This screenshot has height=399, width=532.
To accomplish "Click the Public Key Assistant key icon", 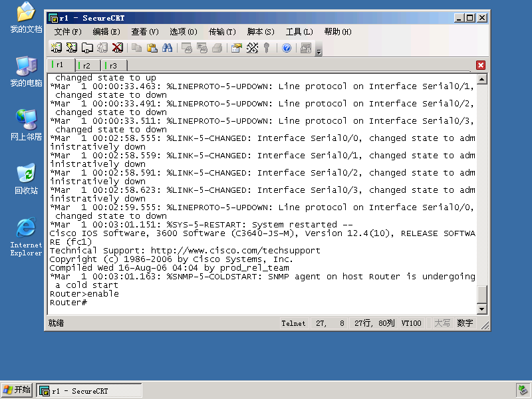I will click(267, 48).
